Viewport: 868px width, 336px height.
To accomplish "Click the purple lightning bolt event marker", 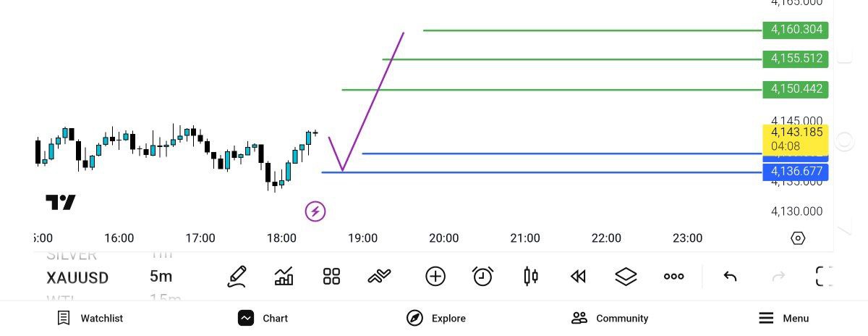I will 315,211.
